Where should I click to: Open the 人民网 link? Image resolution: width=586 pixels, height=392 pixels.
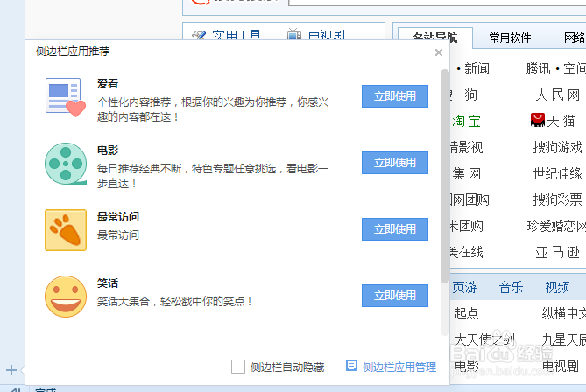(x=558, y=94)
